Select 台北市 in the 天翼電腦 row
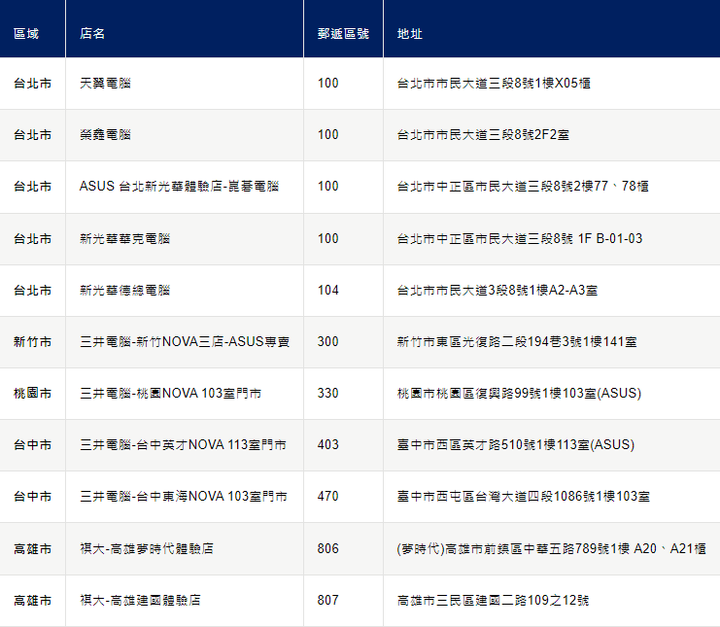This screenshot has width=720, height=627. tap(33, 83)
